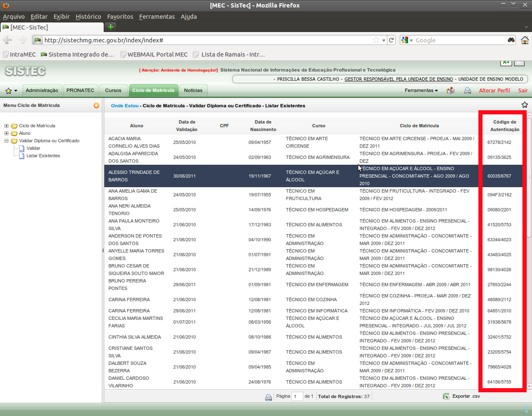The height and width of the screenshot is (416, 532).
Task: Open WEBMAIL Portal MEC bookmark
Action: point(154,54)
